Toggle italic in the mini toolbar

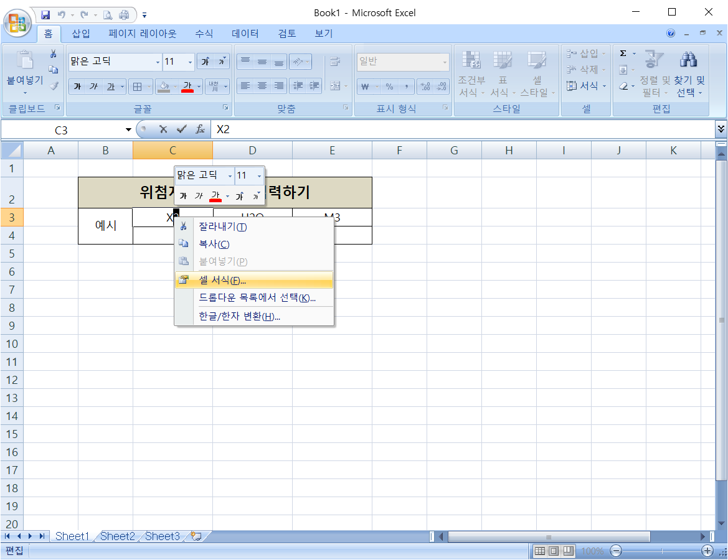[199, 196]
